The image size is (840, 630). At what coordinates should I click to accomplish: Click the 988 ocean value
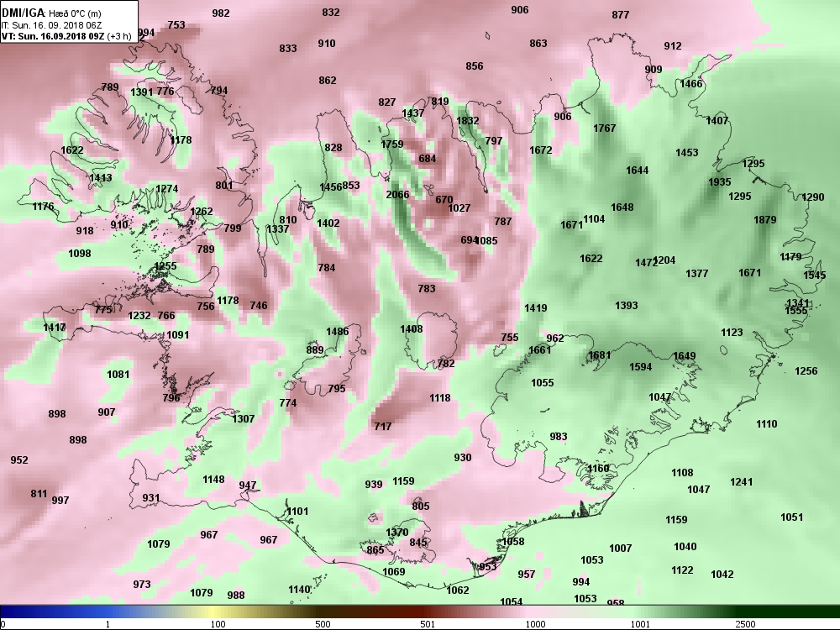point(236,596)
